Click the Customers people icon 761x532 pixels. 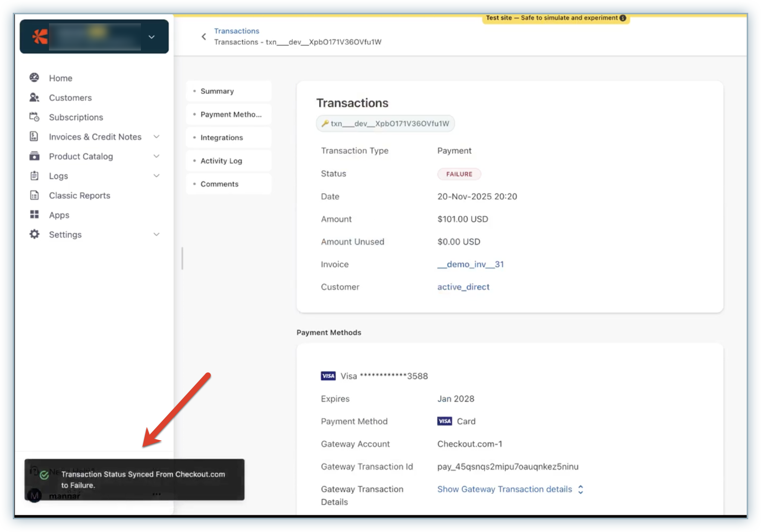click(34, 98)
